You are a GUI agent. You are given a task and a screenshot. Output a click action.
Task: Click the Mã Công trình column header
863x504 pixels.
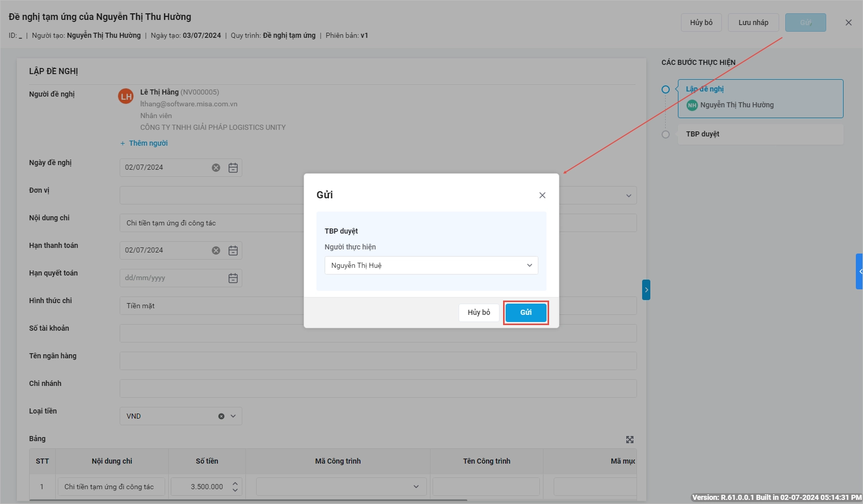pos(338,461)
